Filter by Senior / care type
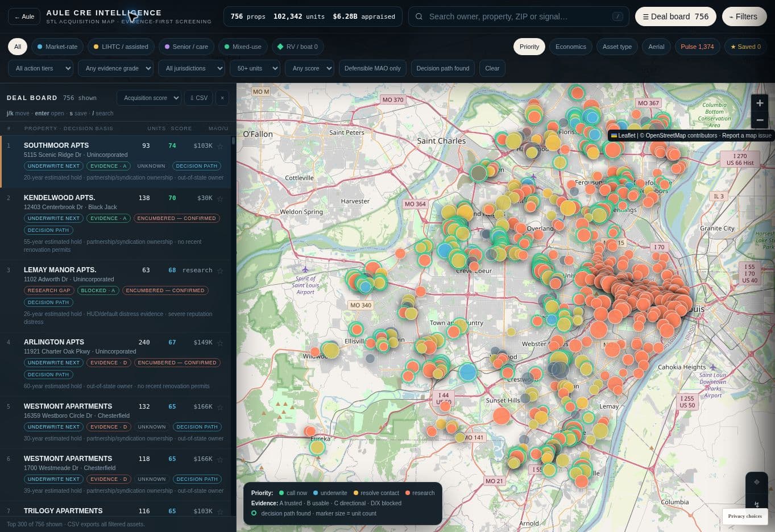The width and height of the screenshot is (775, 532). pos(187,47)
